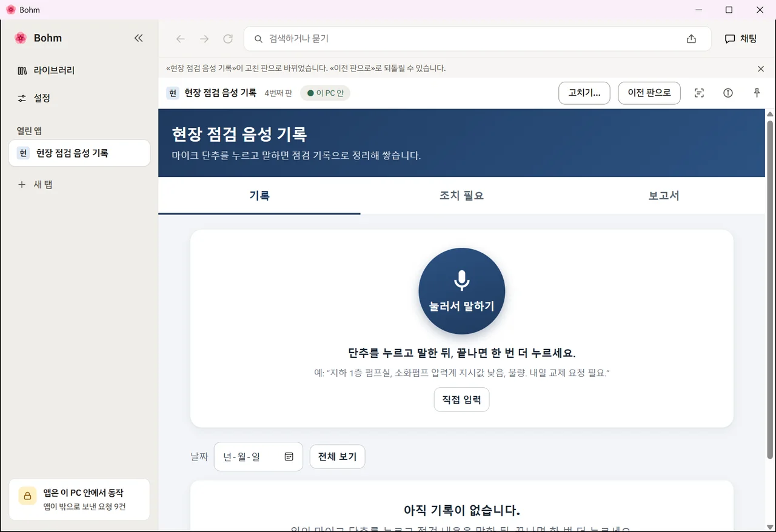Click the Bohm logo in sidebar
Image resolution: width=776 pixels, height=532 pixels.
21,38
